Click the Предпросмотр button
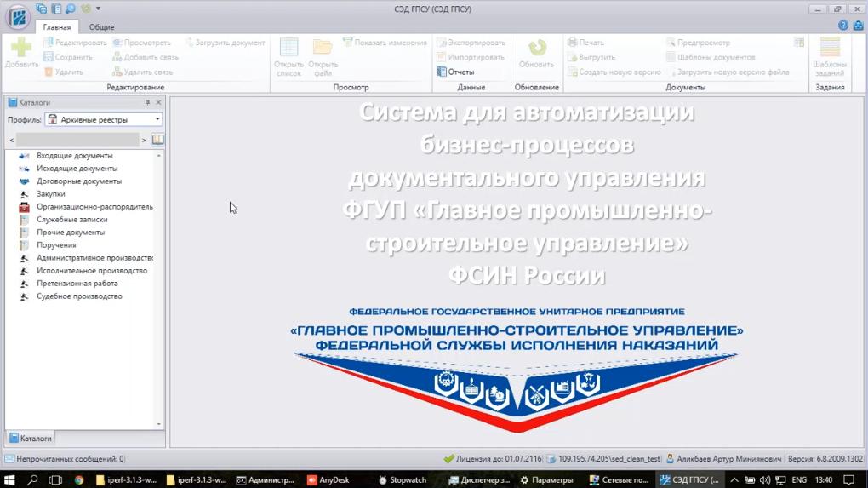The image size is (868, 488). [698, 43]
